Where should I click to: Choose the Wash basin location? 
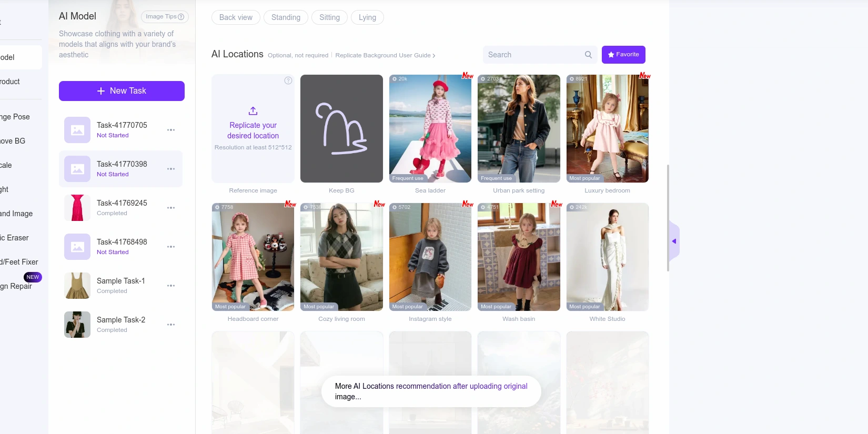coord(519,257)
